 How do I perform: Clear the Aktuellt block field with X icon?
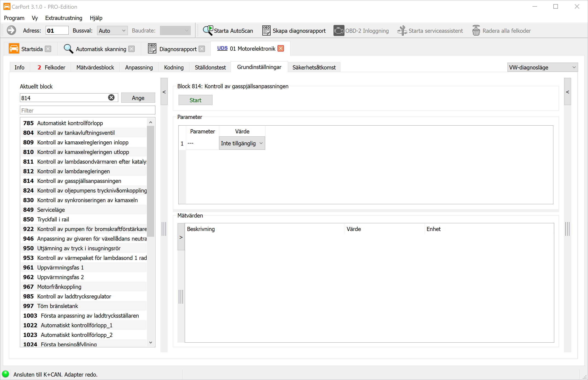click(111, 98)
